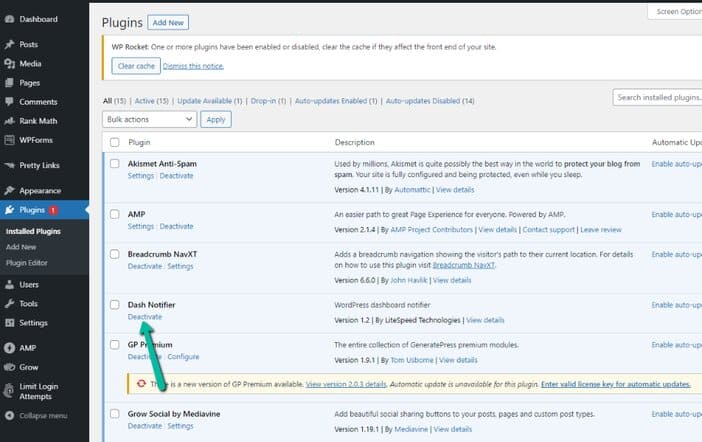Click the Tools wrench icon
Image resolution: width=702 pixels, height=442 pixels.
click(x=9, y=304)
